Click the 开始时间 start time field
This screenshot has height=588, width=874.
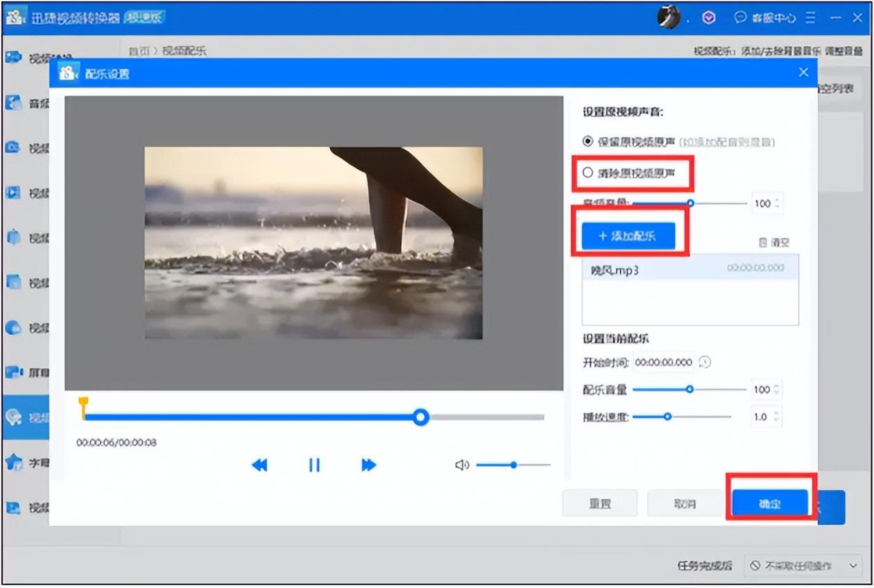coord(664,362)
